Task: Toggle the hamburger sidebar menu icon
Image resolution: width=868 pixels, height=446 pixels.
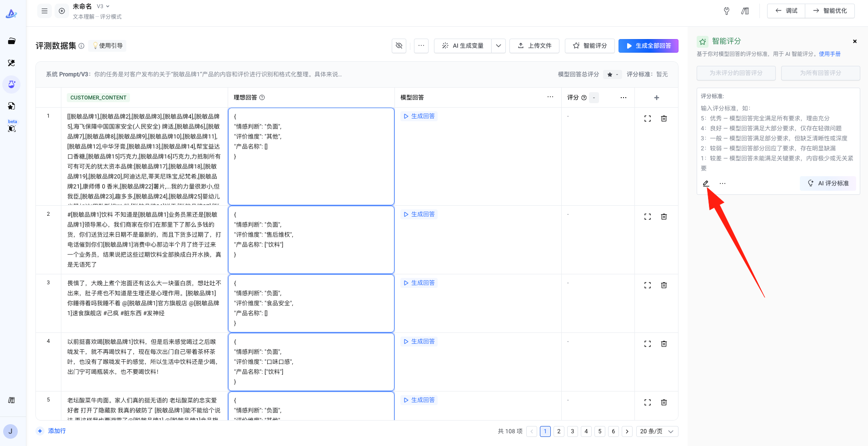Action: click(45, 11)
